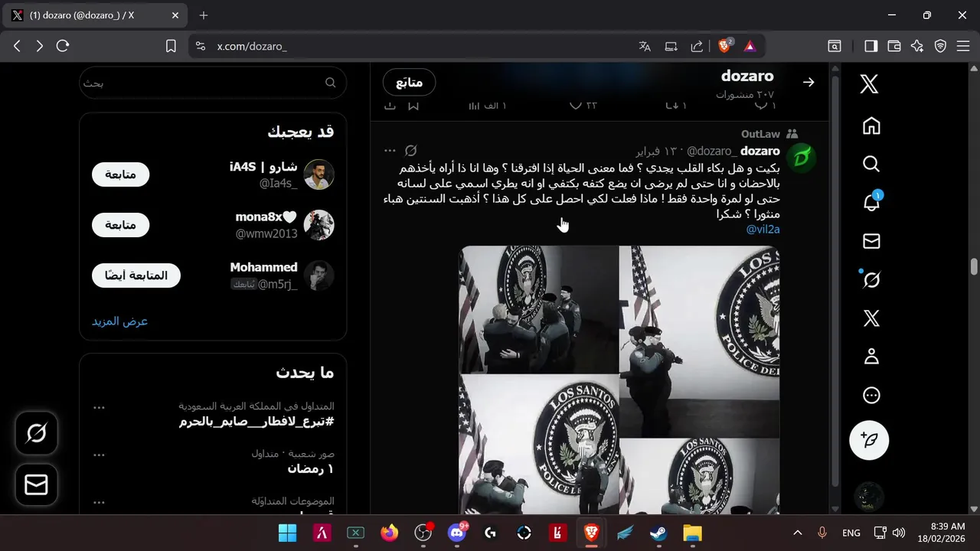Screen dimensions: 980x551
Task: Select the dozaro (@dozaro_) / X tab
Action: [x=95, y=15]
